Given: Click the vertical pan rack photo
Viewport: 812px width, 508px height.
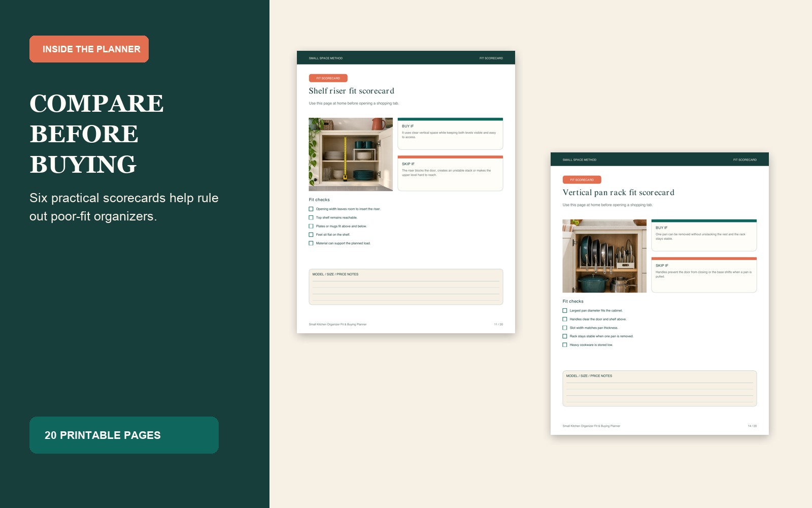Looking at the screenshot, I should [604, 256].
